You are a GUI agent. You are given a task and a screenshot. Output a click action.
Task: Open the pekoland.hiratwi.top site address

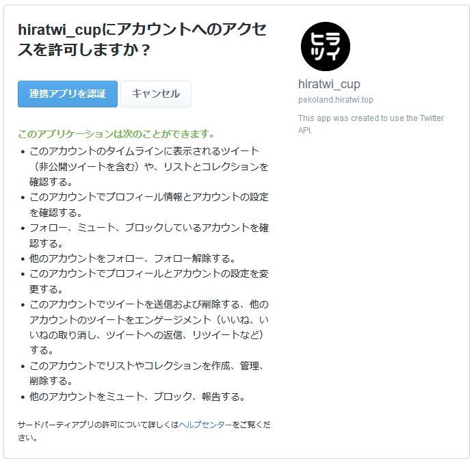click(335, 100)
